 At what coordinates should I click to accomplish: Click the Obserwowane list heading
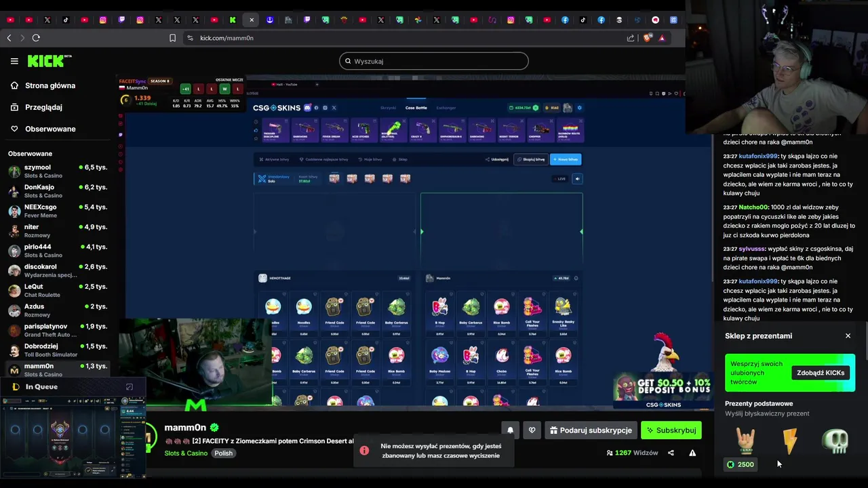point(30,154)
